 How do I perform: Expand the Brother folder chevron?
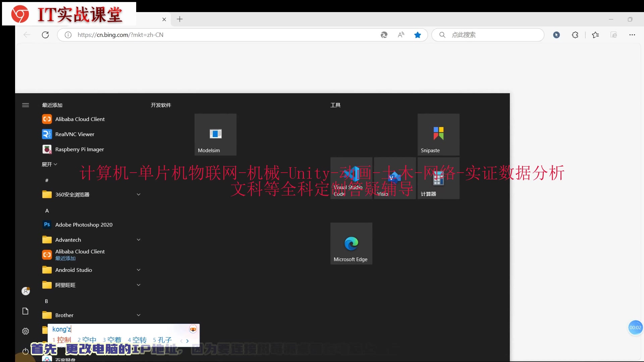pos(139,315)
